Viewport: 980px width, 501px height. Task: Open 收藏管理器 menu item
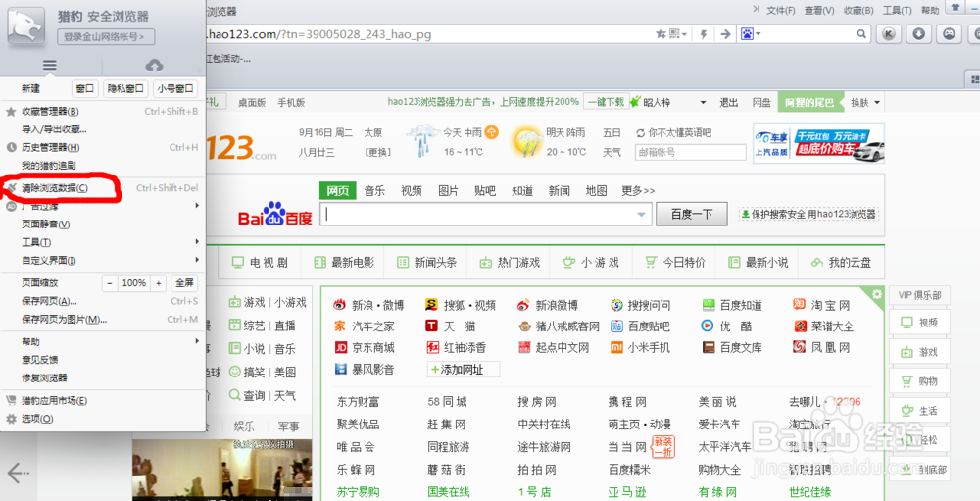[x=103, y=112]
